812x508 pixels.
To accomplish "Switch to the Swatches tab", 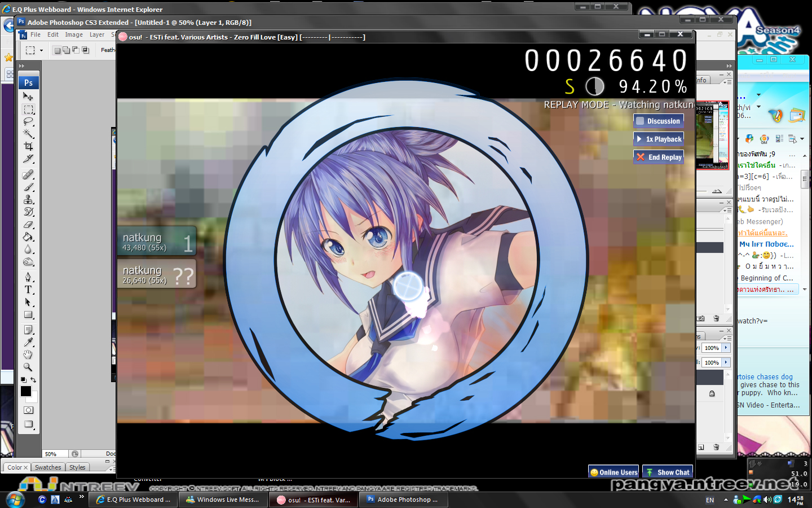I will click(48, 467).
